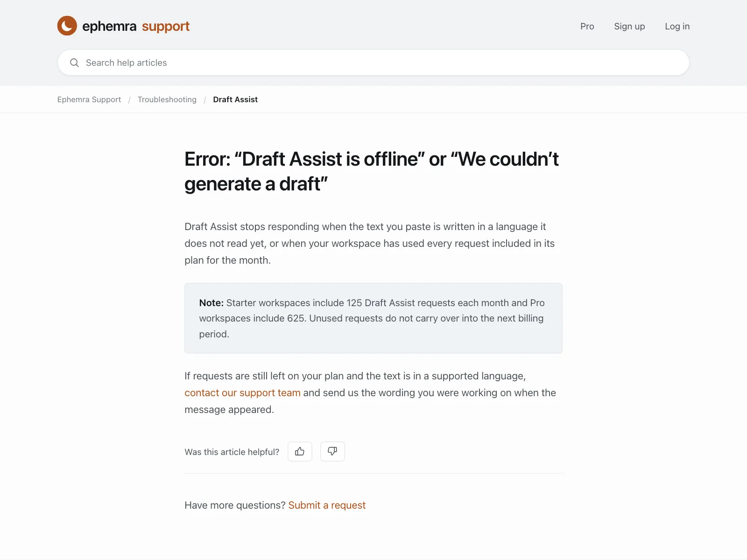Click the ephemra crescent moon logo icon
Screen dimensions: 747x560
click(x=67, y=26)
